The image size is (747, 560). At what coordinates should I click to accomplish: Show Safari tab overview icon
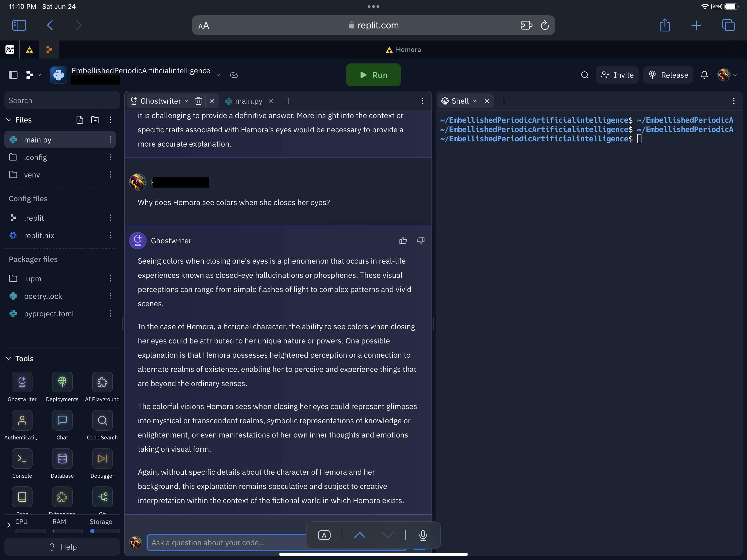(x=728, y=25)
